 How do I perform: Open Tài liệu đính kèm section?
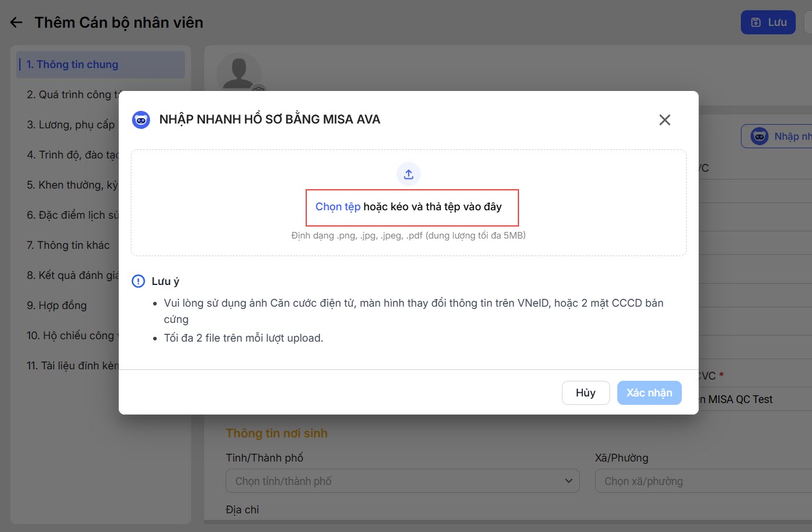coord(73,366)
